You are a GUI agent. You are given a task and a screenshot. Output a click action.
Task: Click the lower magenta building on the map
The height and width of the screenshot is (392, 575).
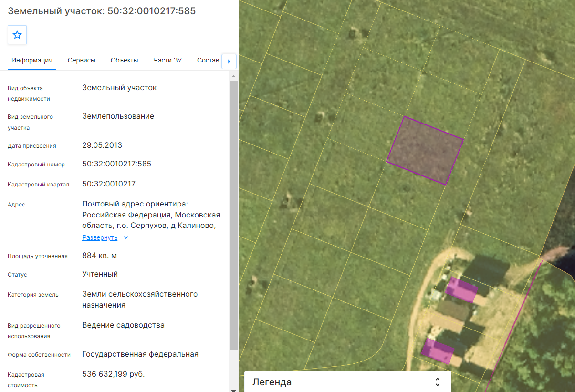[x=438, y=351]
